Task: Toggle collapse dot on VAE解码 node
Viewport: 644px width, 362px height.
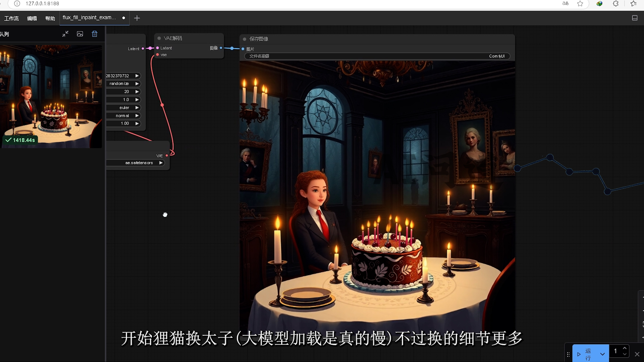Action: tap(159, 38)
